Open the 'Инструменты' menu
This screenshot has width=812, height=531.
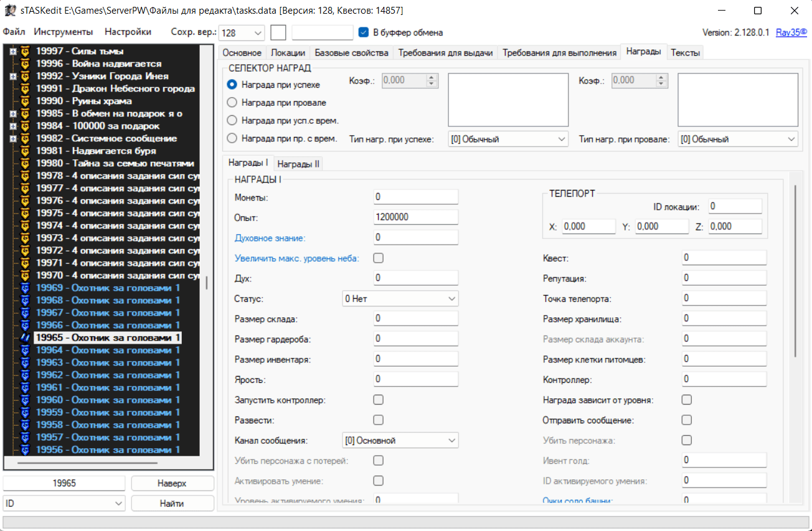64,32
